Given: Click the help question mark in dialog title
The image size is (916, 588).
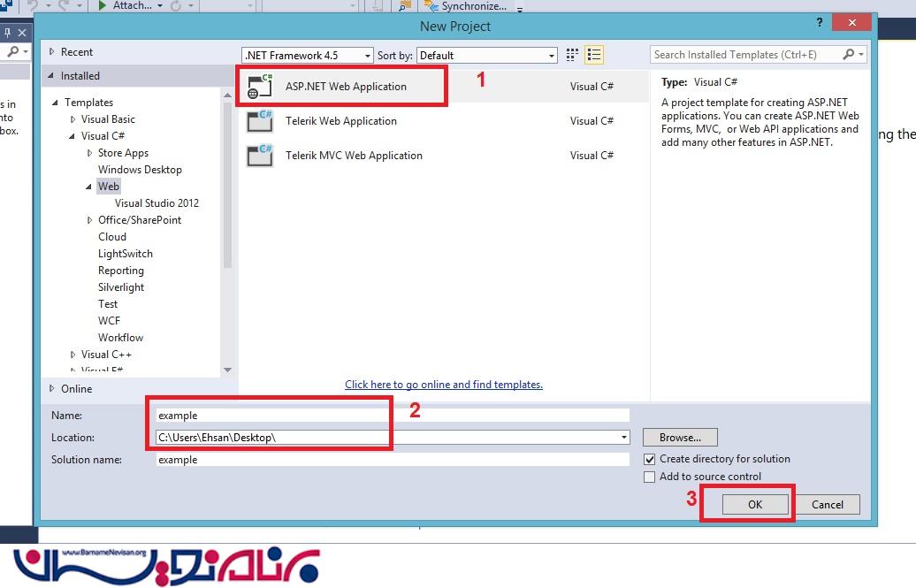Looking at the screenshot, I should click(819, 22).
